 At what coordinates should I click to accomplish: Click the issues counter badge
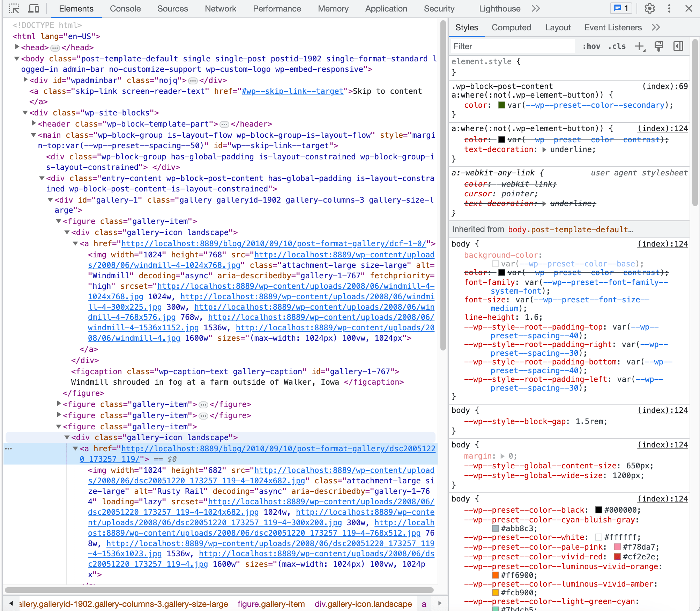[x=621, y=8]
